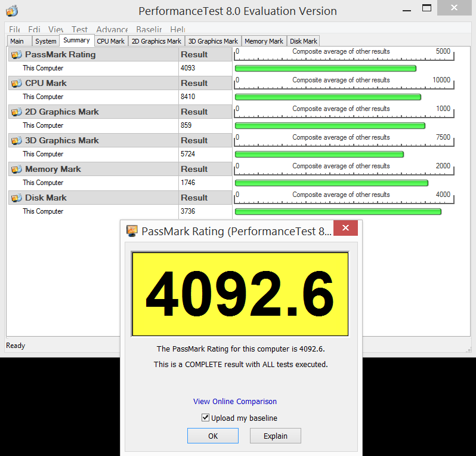The width and height of the screenshot is (476, 456).
Task: Click the 3D Graphics Mark row icon
Action: coord(17,141)
